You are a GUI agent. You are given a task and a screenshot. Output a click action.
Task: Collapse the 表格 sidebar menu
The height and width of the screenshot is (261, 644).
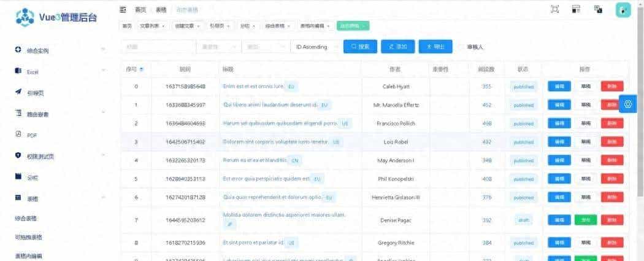102,198
